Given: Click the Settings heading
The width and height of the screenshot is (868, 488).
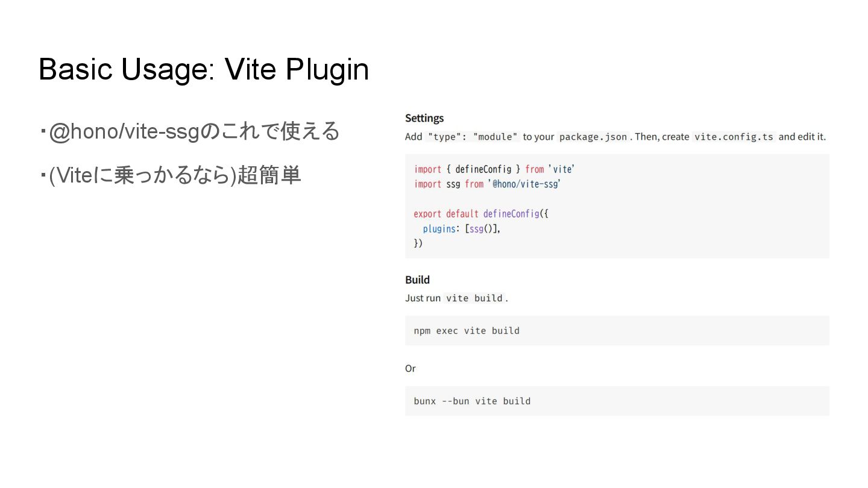Looking at the screenshot, I should (424, 118).
